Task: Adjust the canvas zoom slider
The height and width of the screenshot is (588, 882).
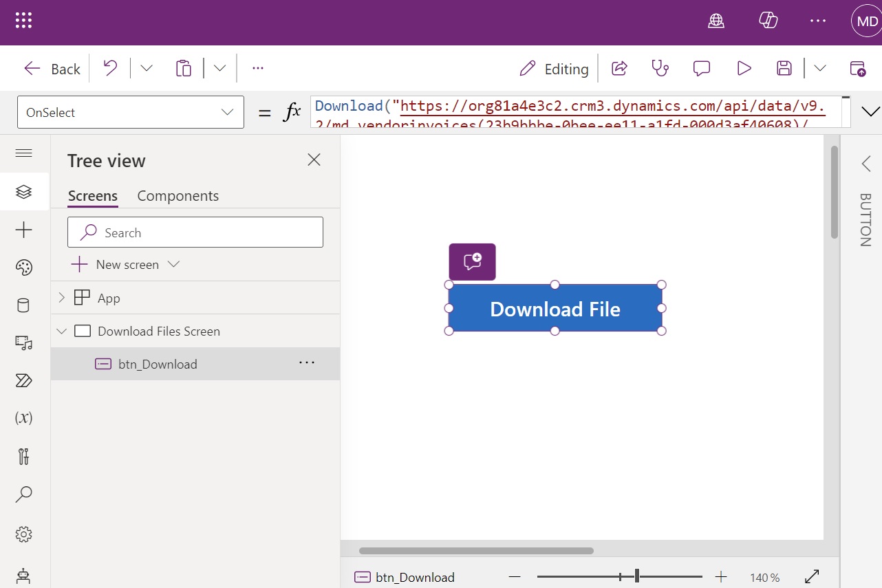Action: pyautogui.click(x=636, y=576)
